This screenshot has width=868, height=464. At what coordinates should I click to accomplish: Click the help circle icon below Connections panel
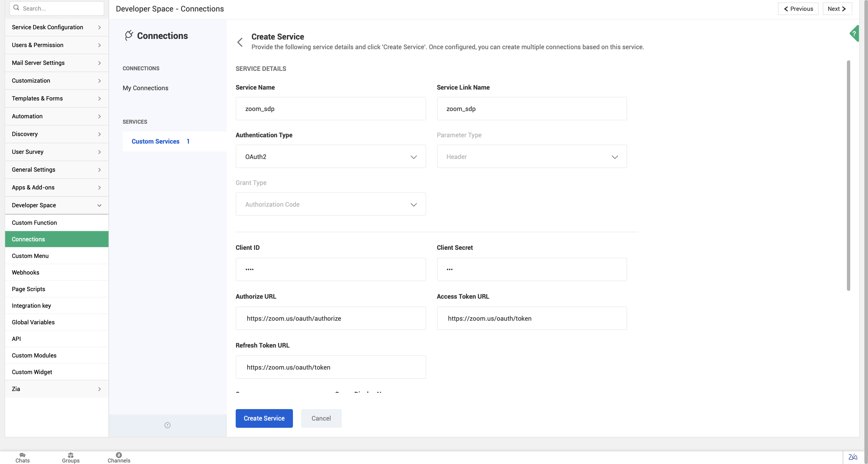click(168, 425)
